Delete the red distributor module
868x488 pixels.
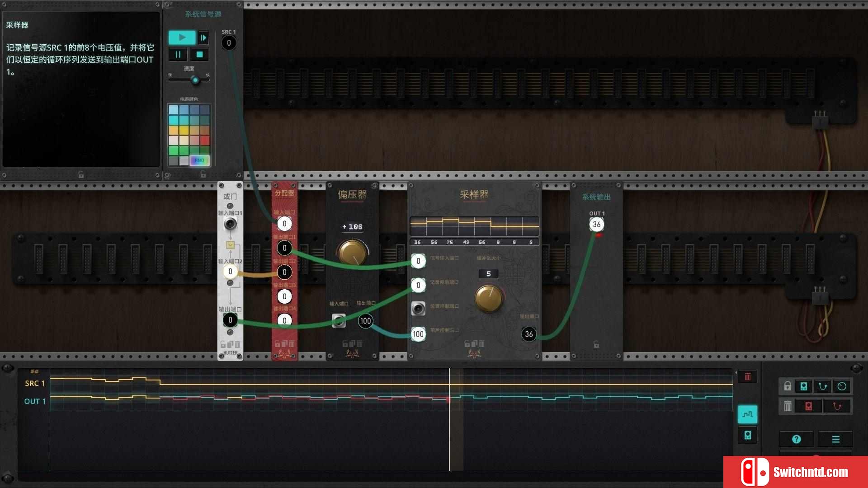coord(292,344)
